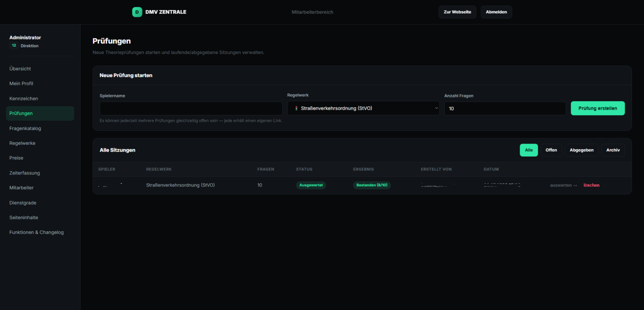Image resolution: width=644 pixels, height=310 pixels.
Task: Click the Direktion rank label
Action: coord(30,46)
